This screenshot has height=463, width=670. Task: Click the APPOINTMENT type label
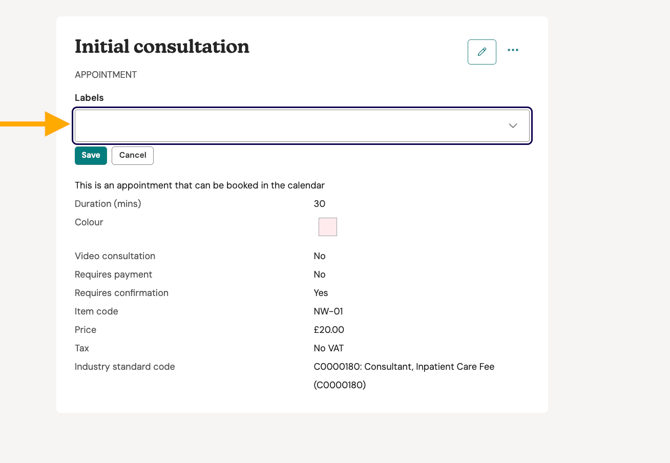tap(106, 75)
